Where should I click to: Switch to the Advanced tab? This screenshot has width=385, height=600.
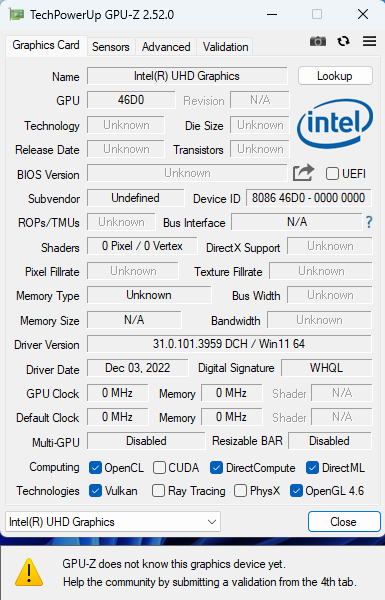coord(166,47)
